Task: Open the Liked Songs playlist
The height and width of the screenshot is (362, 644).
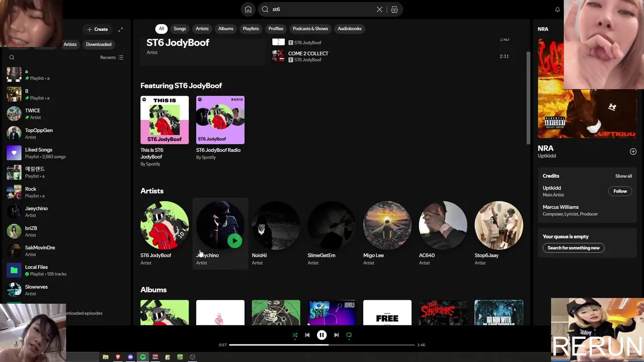Action: tap(65, 153)
